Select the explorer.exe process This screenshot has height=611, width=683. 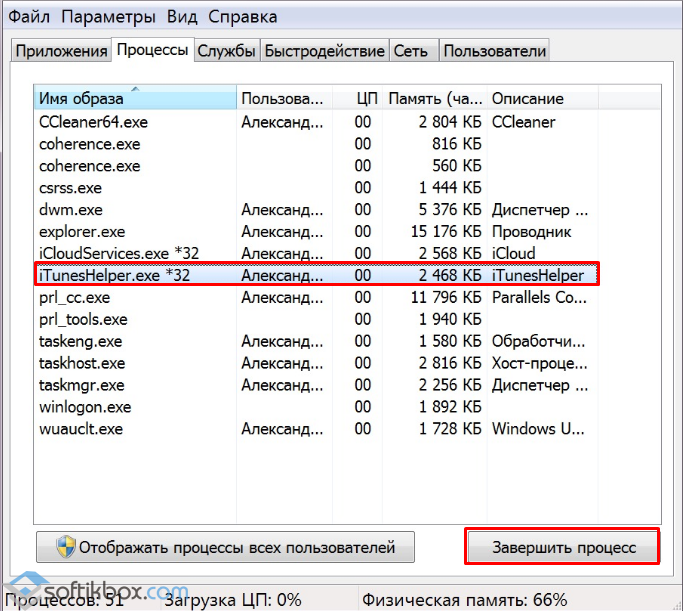coord(317,231)
